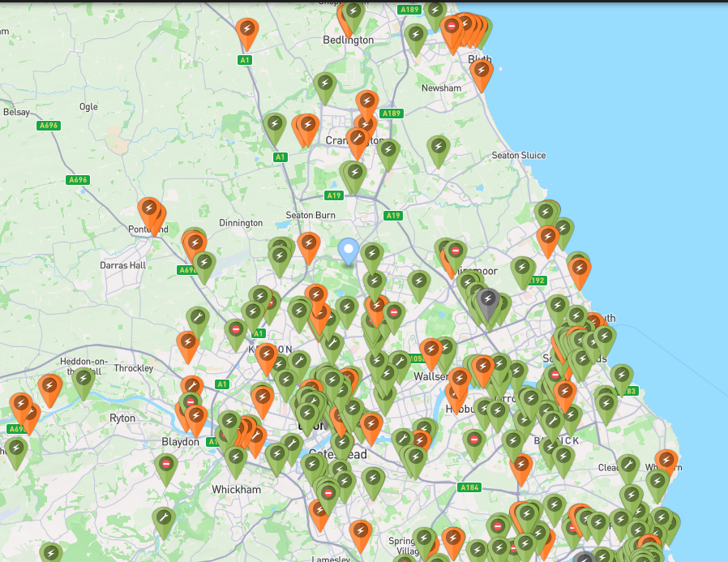Click the Newsham place label
This screenshot has height=562, width=728.
click(442, 88)
